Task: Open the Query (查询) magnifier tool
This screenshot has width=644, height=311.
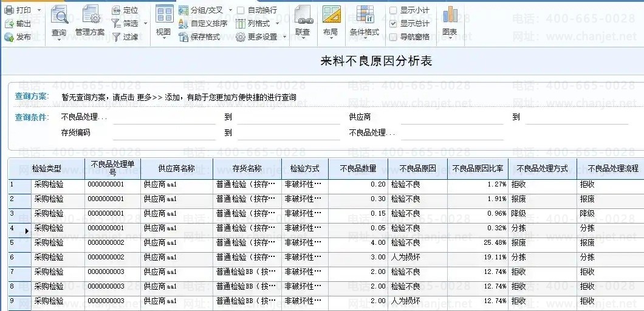Action: pyautogui.click(x=59, y=15)
